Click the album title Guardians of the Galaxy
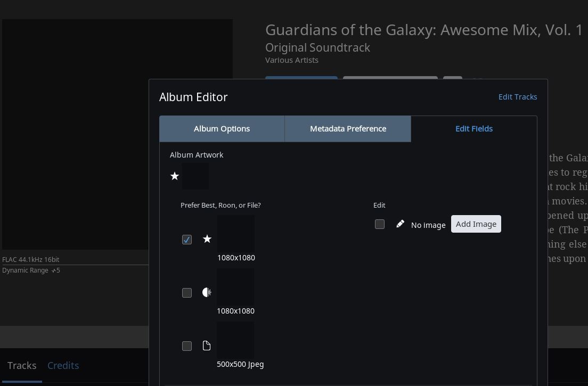Image resolution: width=588 pixels, height=386 pixels. click(x=424, y=30)
